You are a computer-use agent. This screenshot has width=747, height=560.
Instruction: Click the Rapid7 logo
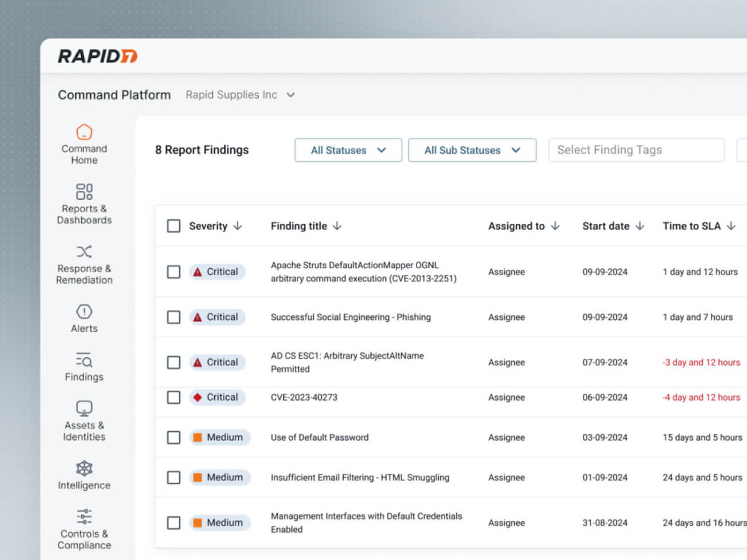98,56
